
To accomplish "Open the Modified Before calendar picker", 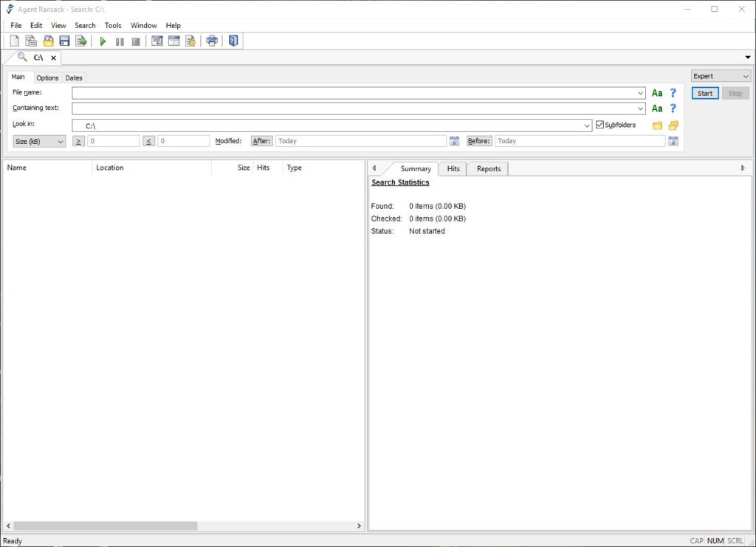I will point(673,141).
